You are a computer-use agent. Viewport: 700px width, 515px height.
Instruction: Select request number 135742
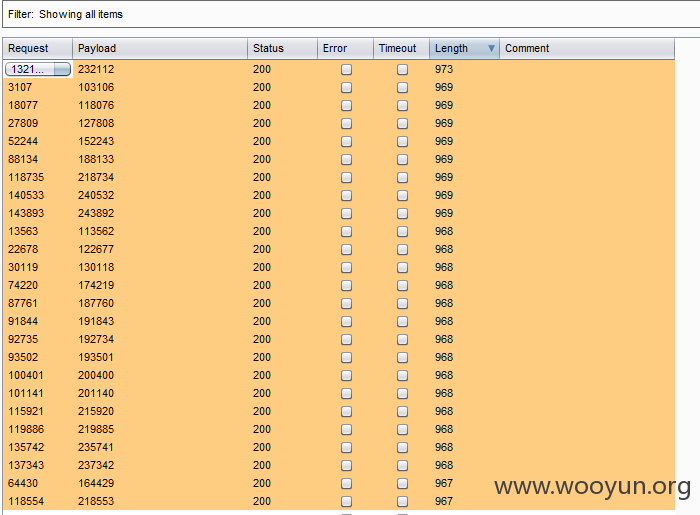(26, 447)
